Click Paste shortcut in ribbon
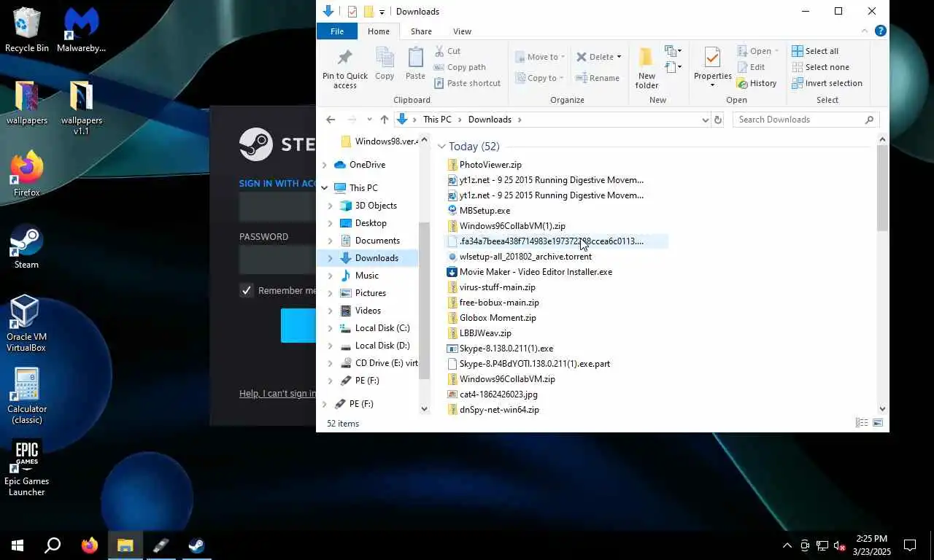 point(467,83)
